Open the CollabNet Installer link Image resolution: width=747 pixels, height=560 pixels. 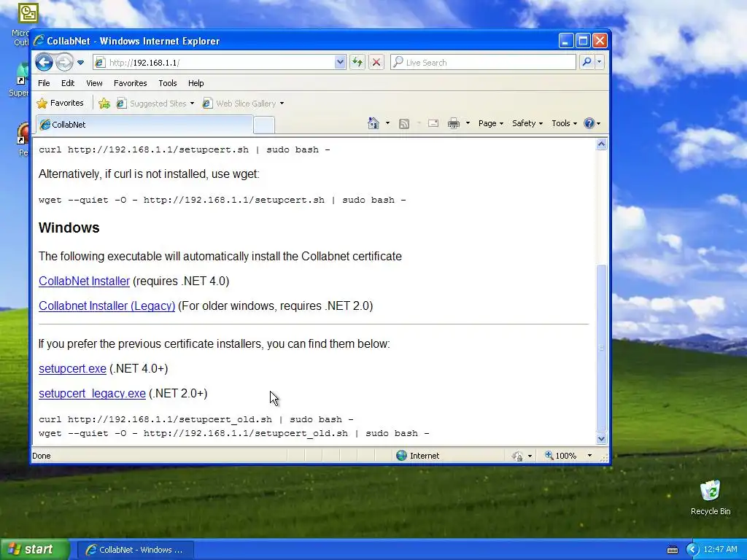point(85,281)
